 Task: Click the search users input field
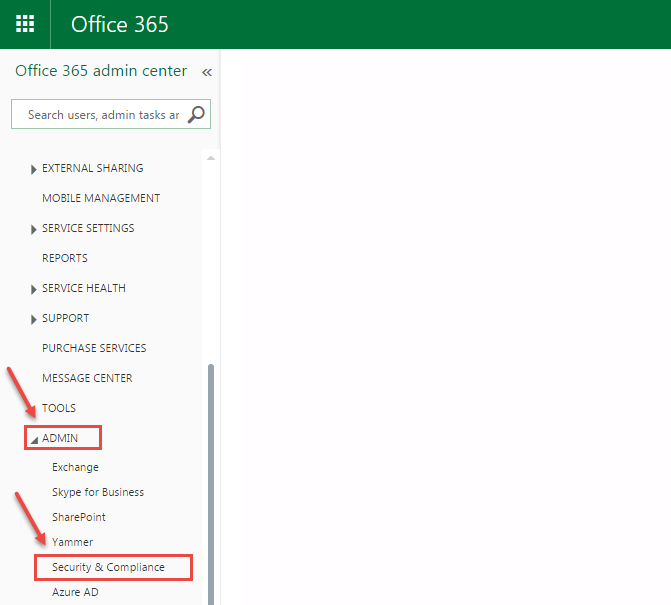coord(100,114)
